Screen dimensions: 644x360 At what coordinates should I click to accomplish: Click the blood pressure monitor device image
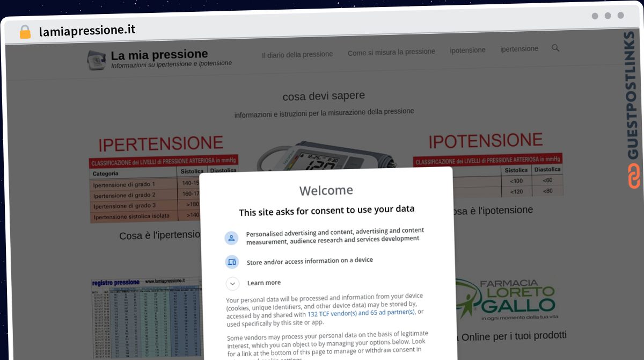(x=326, y=155)
